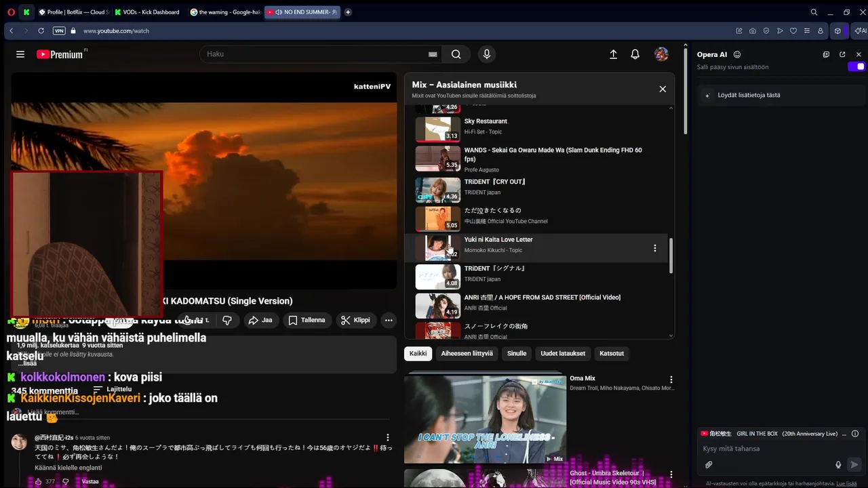Image resolution: width=868 pixels, height=488 pixels.
Task: Click the send/flow arrow icon
Action: [780, 30]
